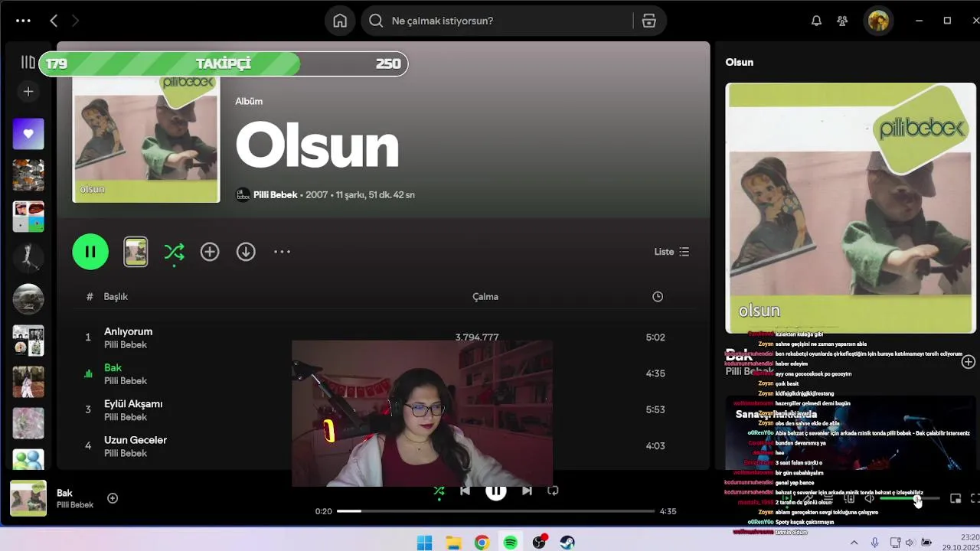980x551 pixels.
Task: Open File Explorer from the taskbar
Action: (453, 543)
